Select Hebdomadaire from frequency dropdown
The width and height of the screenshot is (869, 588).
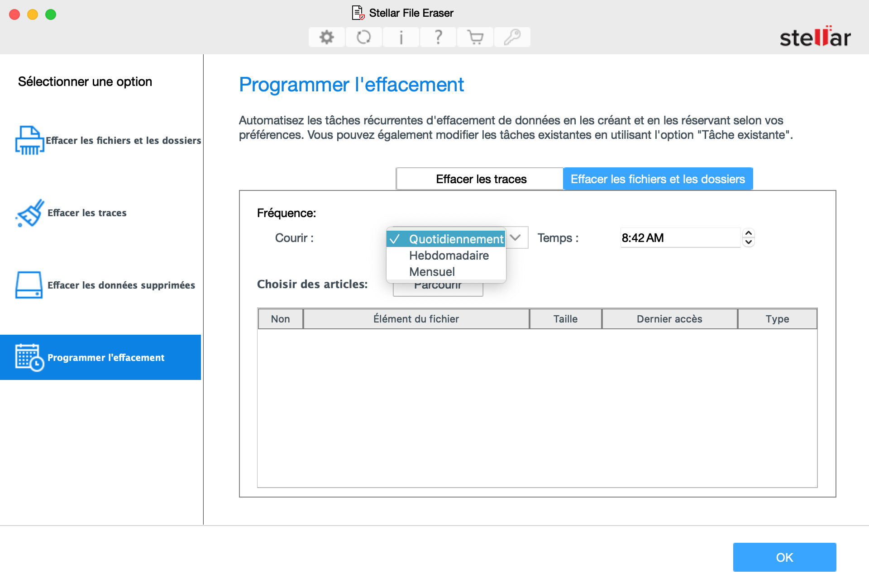pyautogui.click(x=449, y=255)
